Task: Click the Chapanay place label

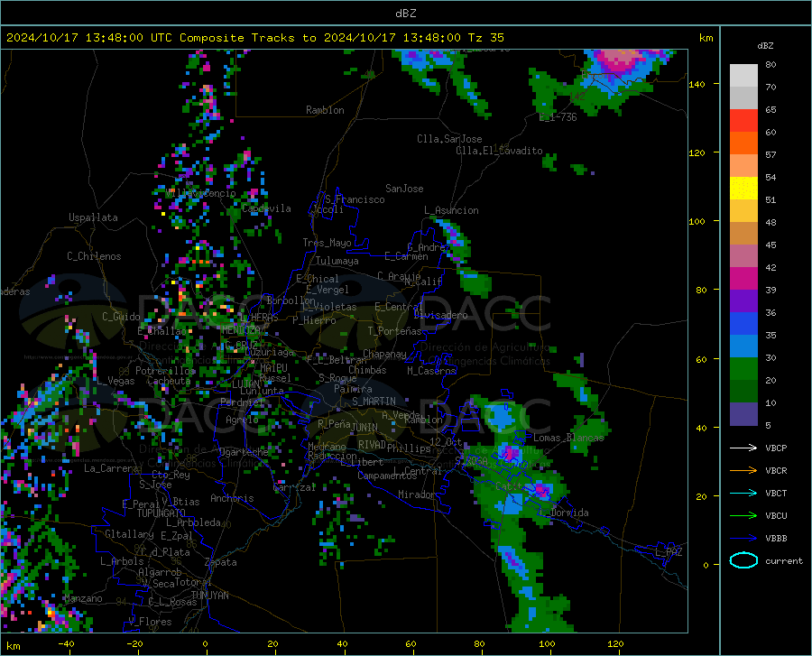Action: tap(384, 354)
